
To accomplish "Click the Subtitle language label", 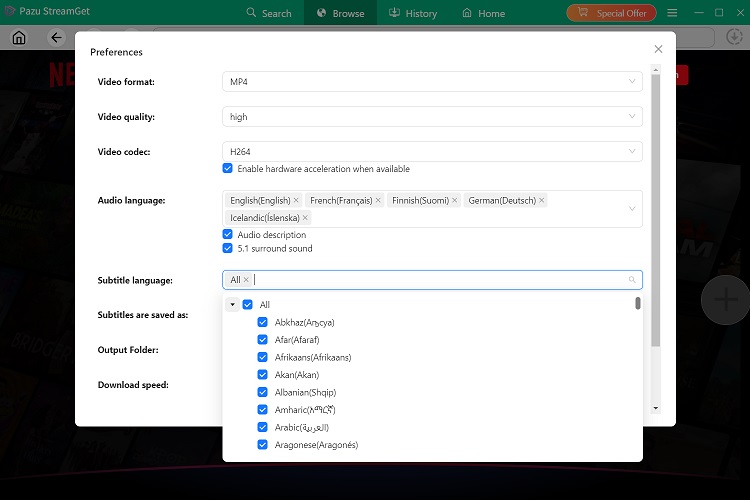I will click(135, 280).
